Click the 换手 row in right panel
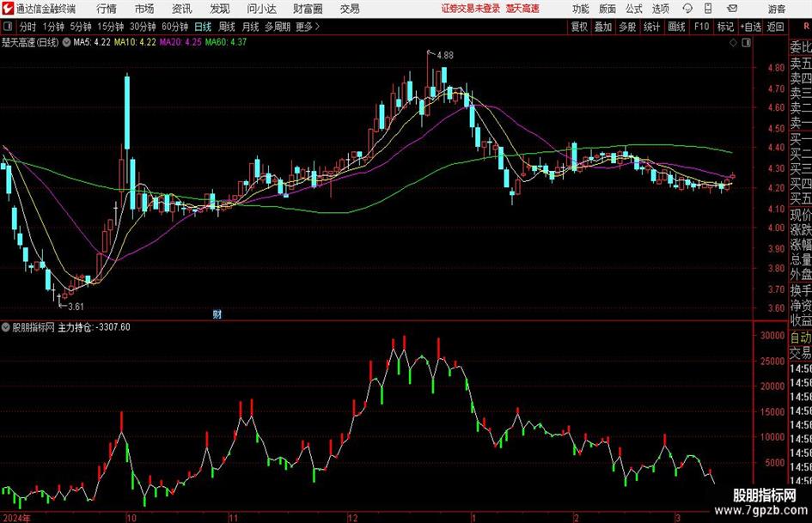Image resolution: width=812 pixels, height=523 pixels. 801,290
